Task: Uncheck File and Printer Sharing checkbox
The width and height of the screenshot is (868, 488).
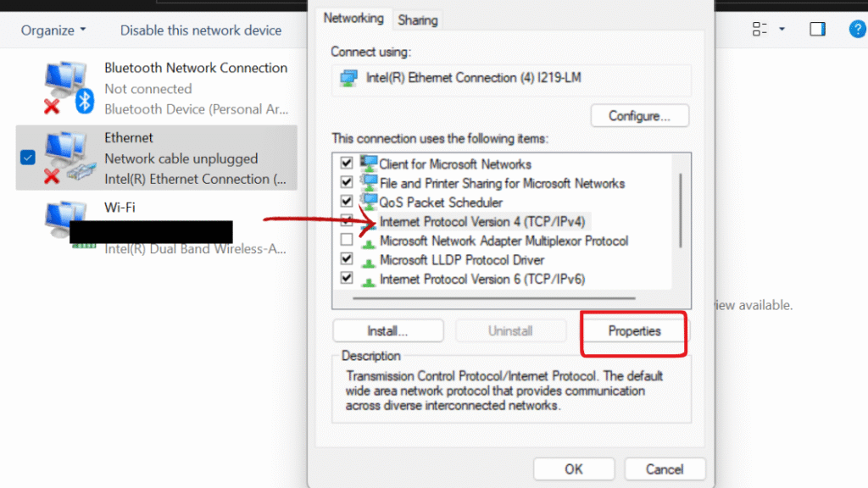Action: pyautogui.click(x=347, y=182)
